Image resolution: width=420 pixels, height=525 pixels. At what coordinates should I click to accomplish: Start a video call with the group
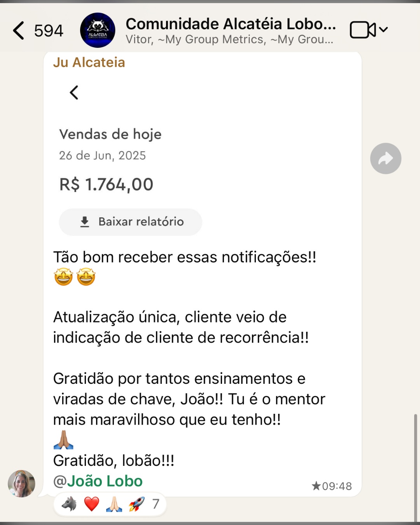(x=362, y=30)
